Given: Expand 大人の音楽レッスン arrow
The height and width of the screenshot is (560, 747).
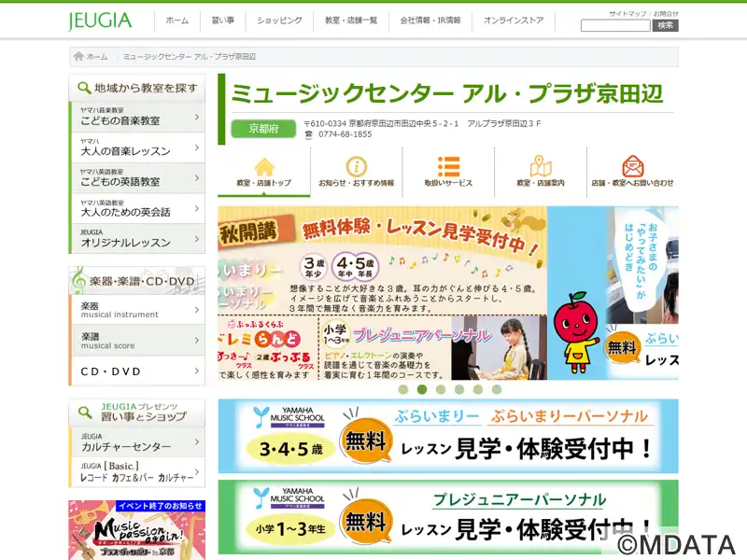Looking at the screenshot, I should click(x=197, y=147).
